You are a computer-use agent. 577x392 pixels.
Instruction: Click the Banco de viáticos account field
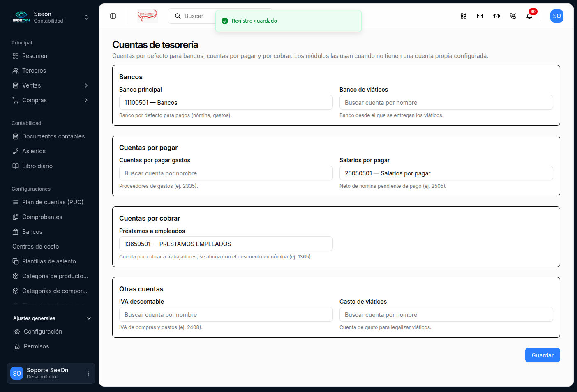[446, 102]
